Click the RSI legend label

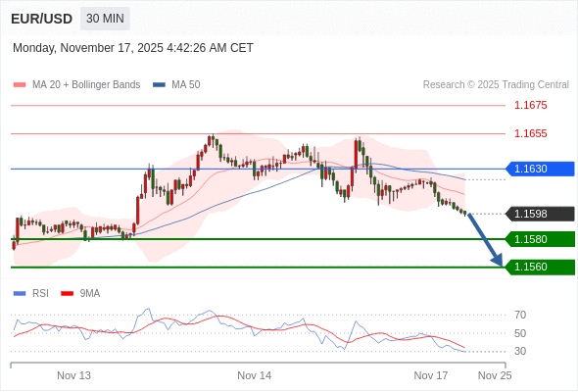(40, 294)
